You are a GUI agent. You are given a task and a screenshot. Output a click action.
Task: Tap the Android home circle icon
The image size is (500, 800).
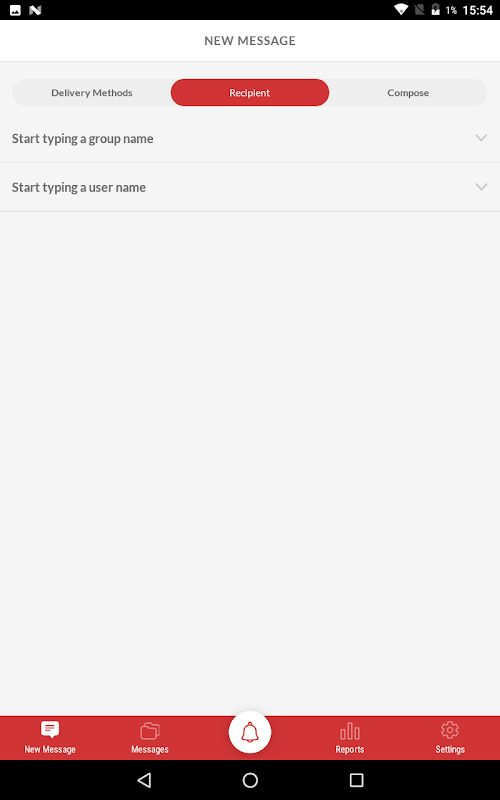tap(250, 780)
